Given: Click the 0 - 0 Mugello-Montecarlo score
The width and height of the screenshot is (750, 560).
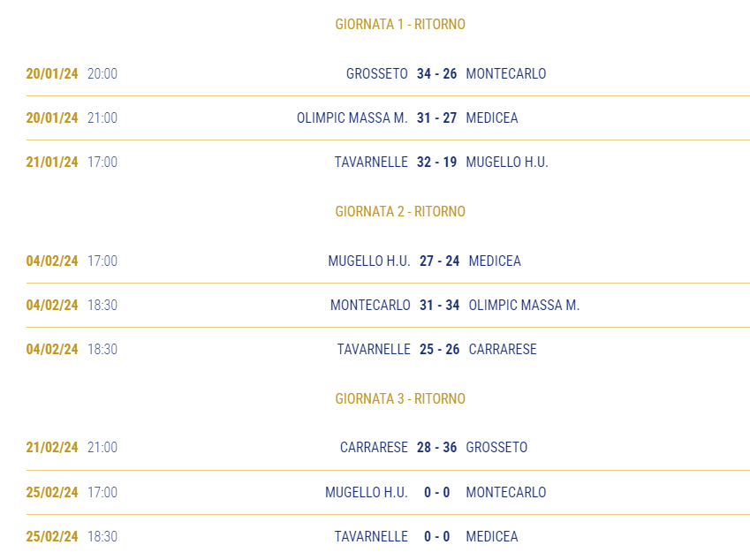Looking at the screenshot, I should click(436, 492).
